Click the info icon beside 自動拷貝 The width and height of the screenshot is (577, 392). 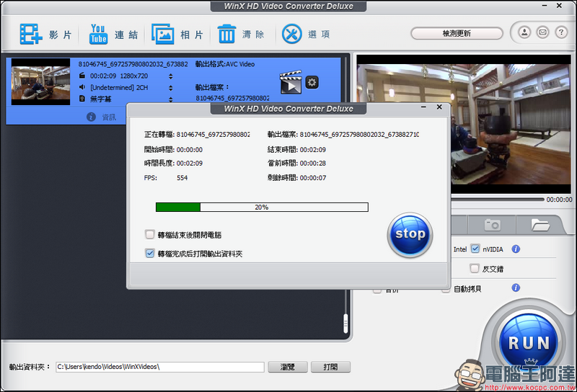coord(516,288)
